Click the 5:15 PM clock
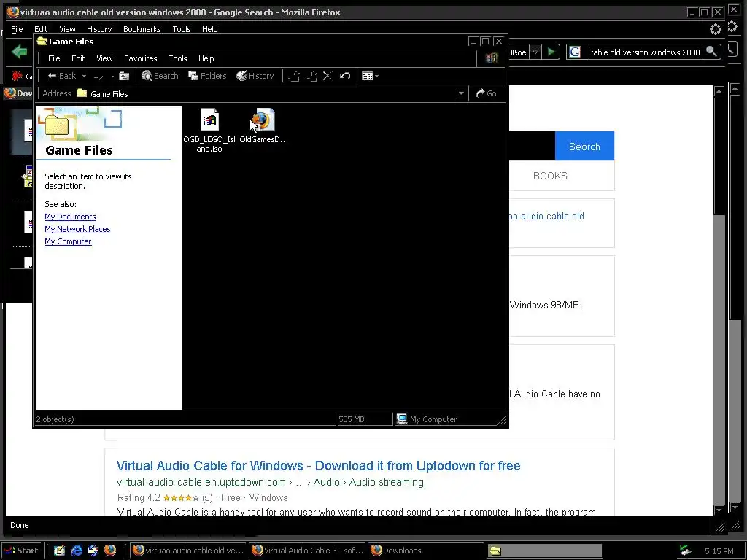The width and height of the screenshot is (747, 560). 719,551
